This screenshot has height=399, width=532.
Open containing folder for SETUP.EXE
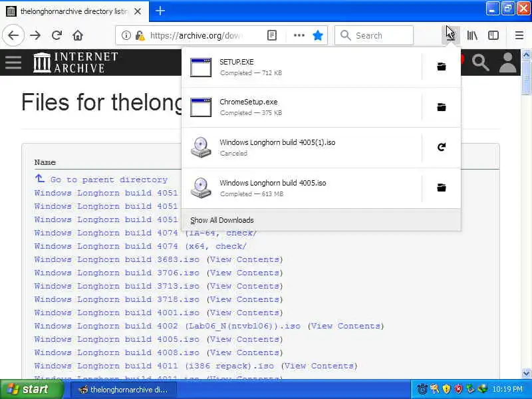click(441, 67)
